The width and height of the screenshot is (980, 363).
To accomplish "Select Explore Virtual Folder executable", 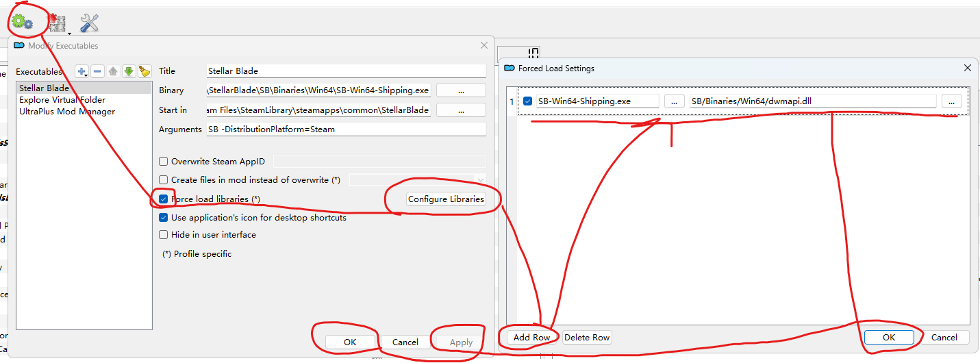I will coord(84,99).
